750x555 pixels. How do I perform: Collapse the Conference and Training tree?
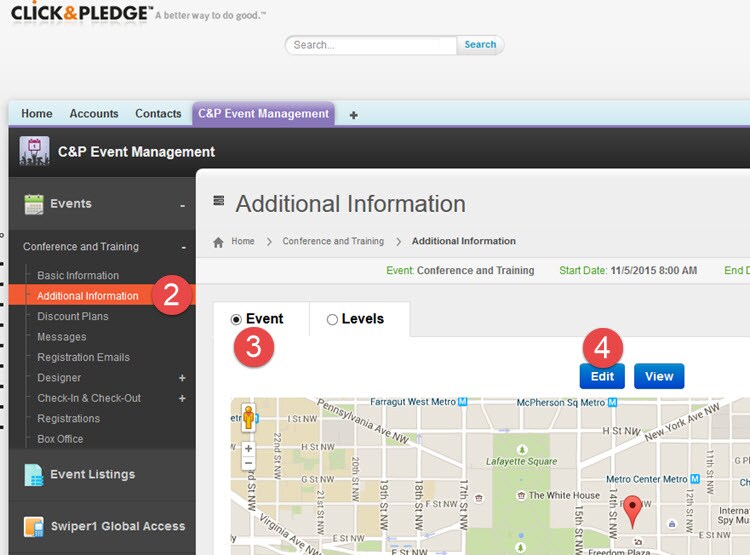[x=184, y=247]
